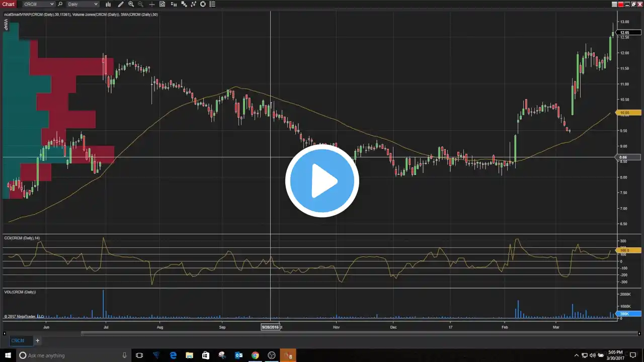The height and width of the screenshot is (362, 644).
Task: Click the circular ring toolbar icon
Action: tap(203, 4)
